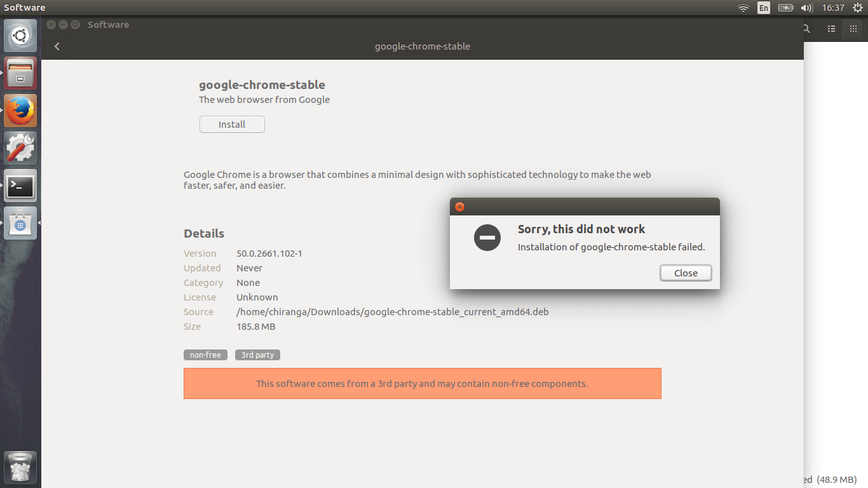868x488 pixels.
Task: Close the Software window via titlebar button
Action: coord(51,25)
